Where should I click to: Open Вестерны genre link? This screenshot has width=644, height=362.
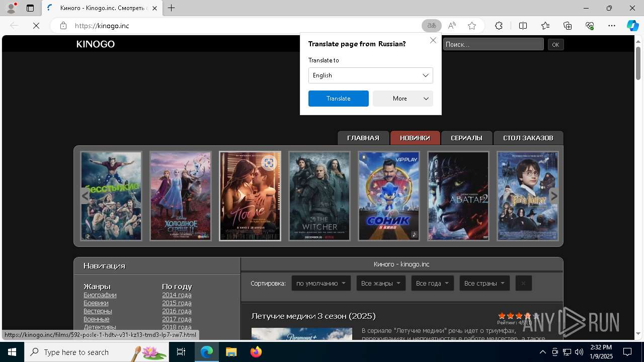(98, 311)
